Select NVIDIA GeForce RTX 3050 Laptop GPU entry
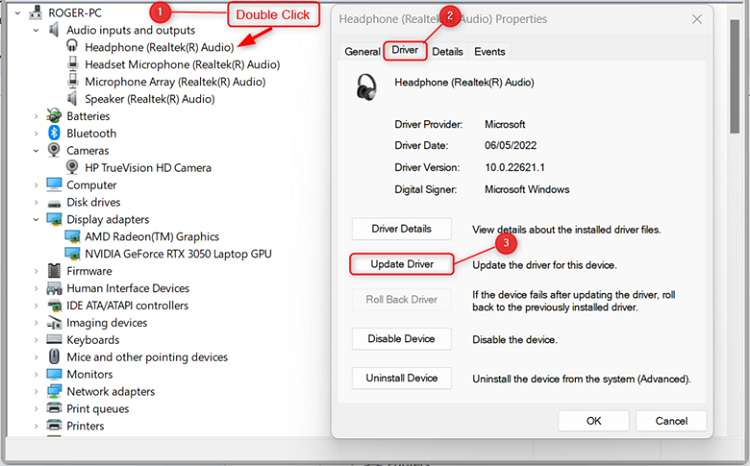This screenshot has width=750, height=466. click(178, 254)
